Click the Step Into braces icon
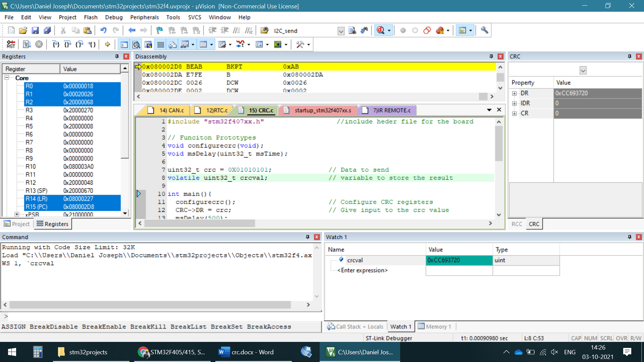The height and width of the screenshot is (362, 644). pyautogui.click(x=56, y=44)
